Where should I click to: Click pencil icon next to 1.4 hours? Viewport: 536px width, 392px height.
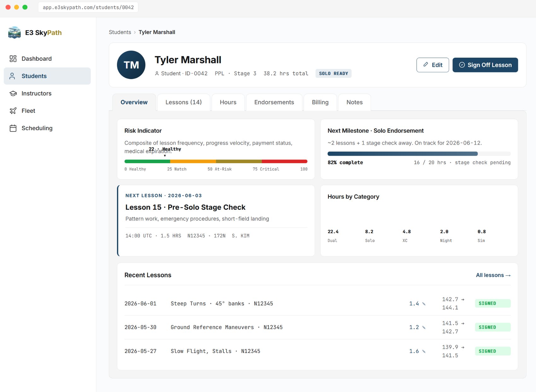tap(424, 304)
